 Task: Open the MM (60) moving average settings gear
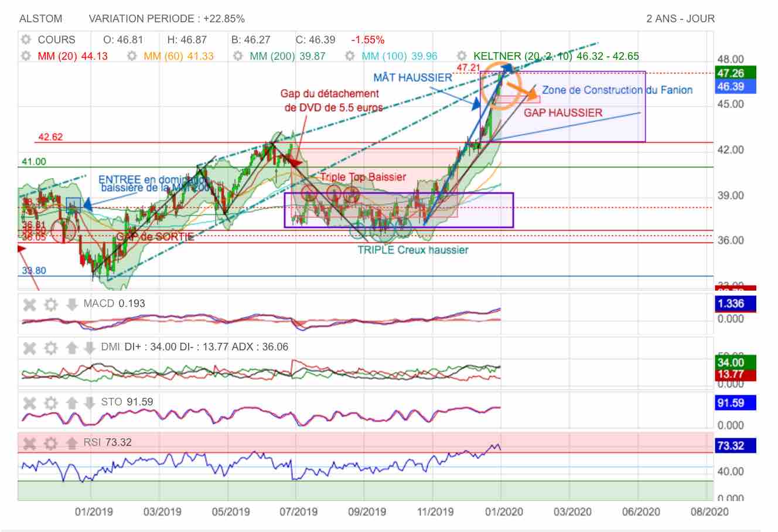click(132, 56)
